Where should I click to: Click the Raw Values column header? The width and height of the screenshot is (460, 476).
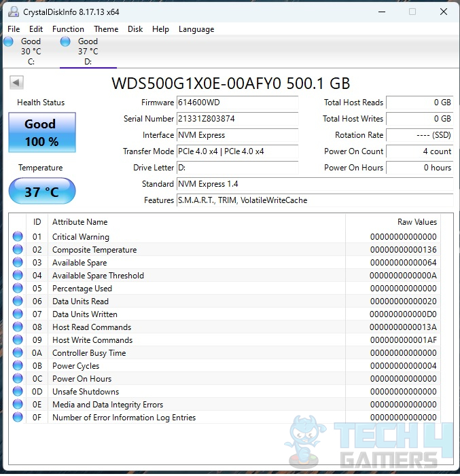pyautogui.click(x=393, y=222)
